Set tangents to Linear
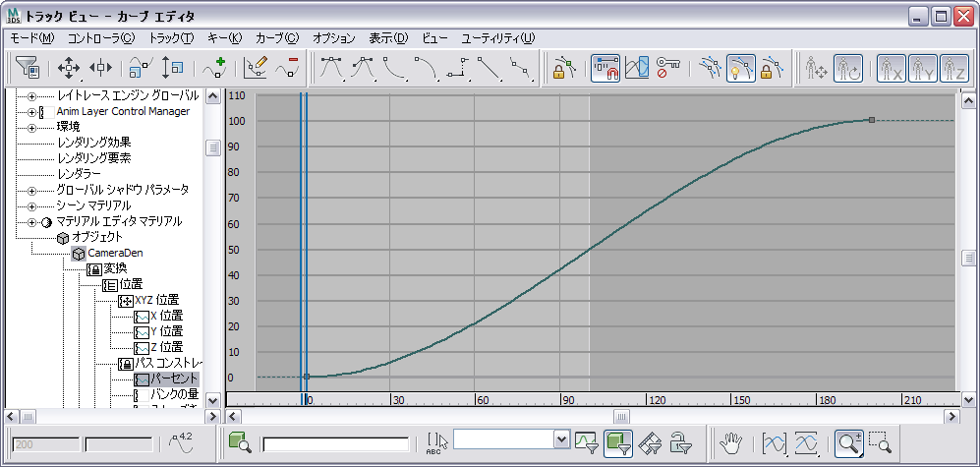The width and height of the screenshot is (980, 467). tap(490, 68)
